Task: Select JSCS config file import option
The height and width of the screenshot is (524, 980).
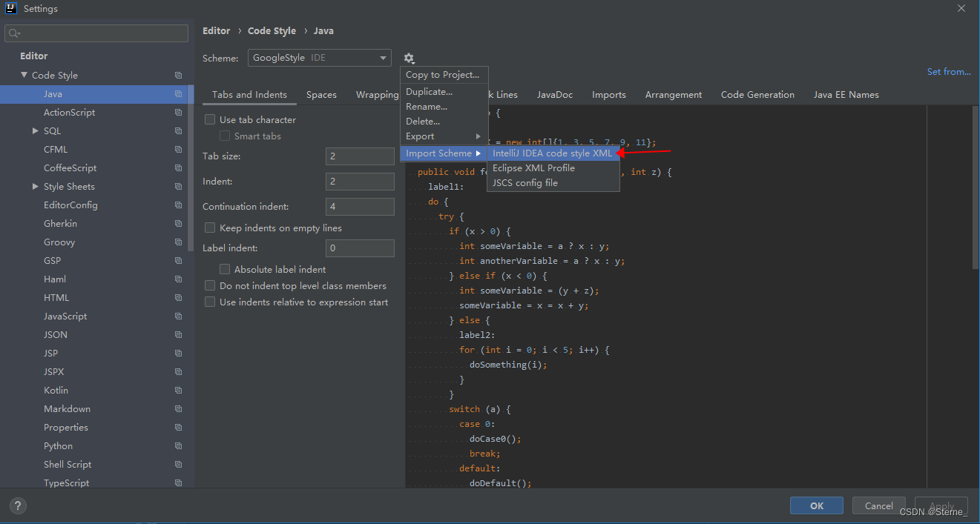Action: 553,183
